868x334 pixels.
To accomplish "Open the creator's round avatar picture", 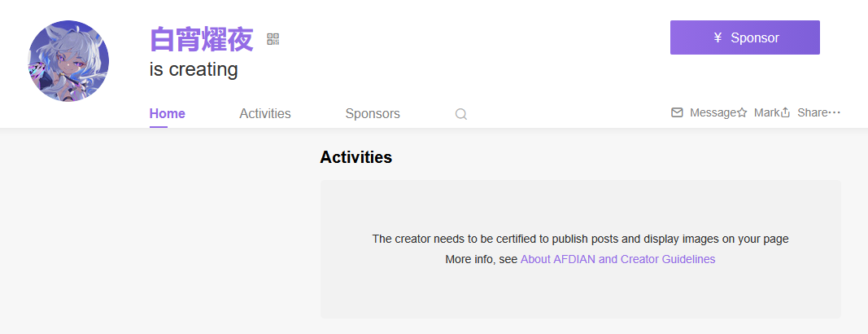I will [x=68, y=61].
